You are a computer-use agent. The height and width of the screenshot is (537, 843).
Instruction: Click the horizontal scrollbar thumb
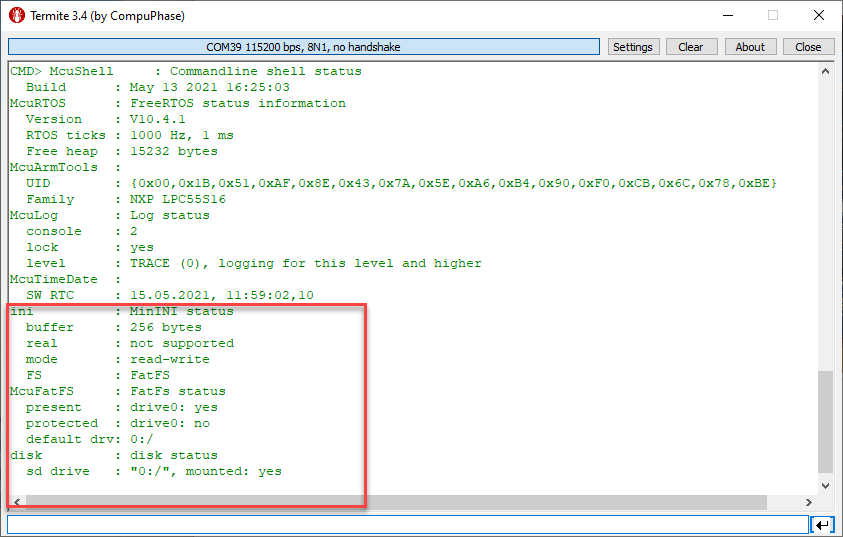pyautogui.click(x=395, y=501)
